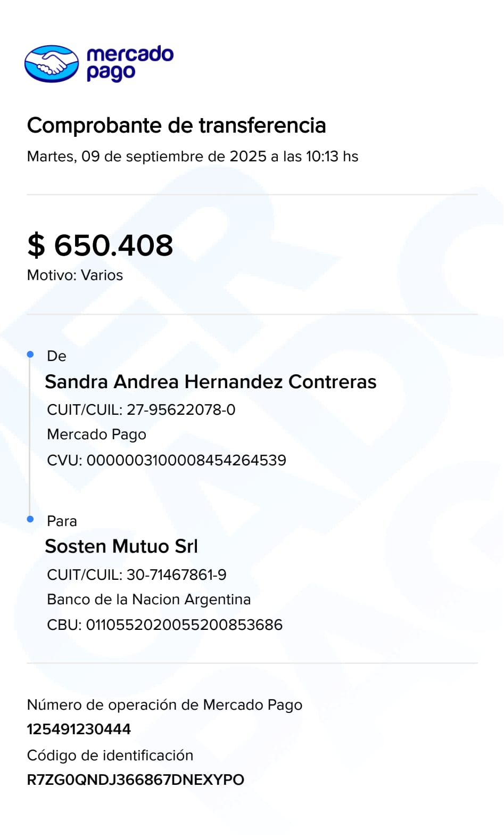Select the Comprobante de transferencia heading

[176, 126]
